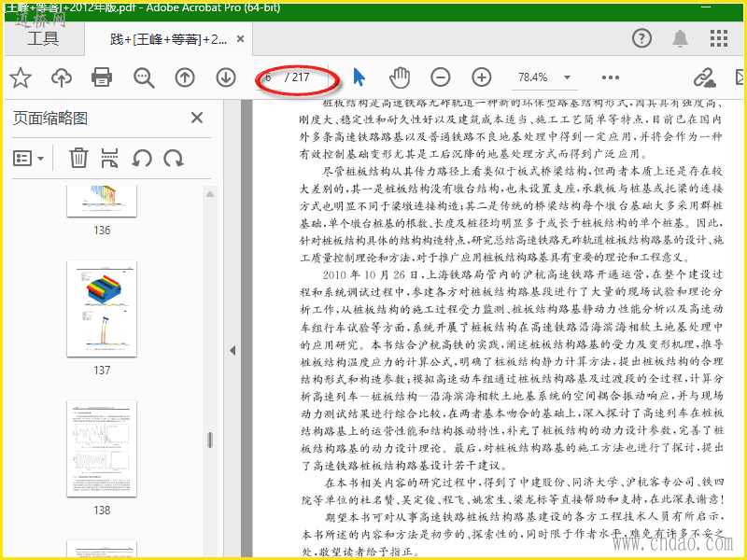
Task: Activate the Hand pan tool
Action: [400, 77]
